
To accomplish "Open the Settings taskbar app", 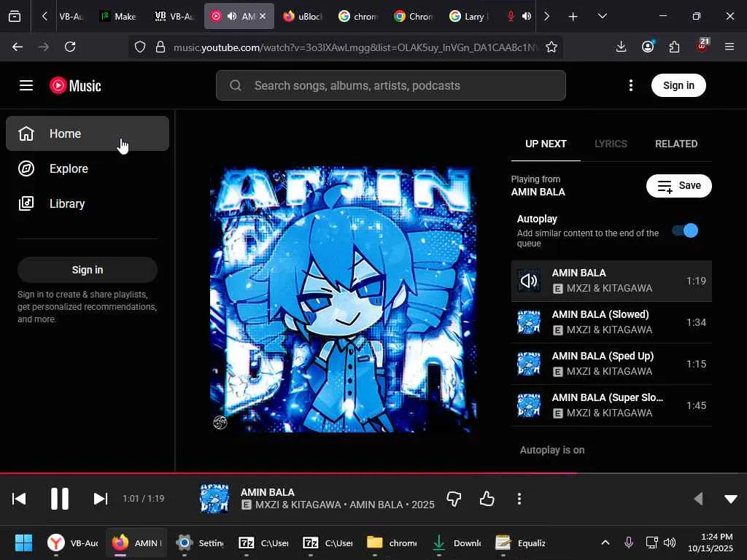I will (199, 542).
